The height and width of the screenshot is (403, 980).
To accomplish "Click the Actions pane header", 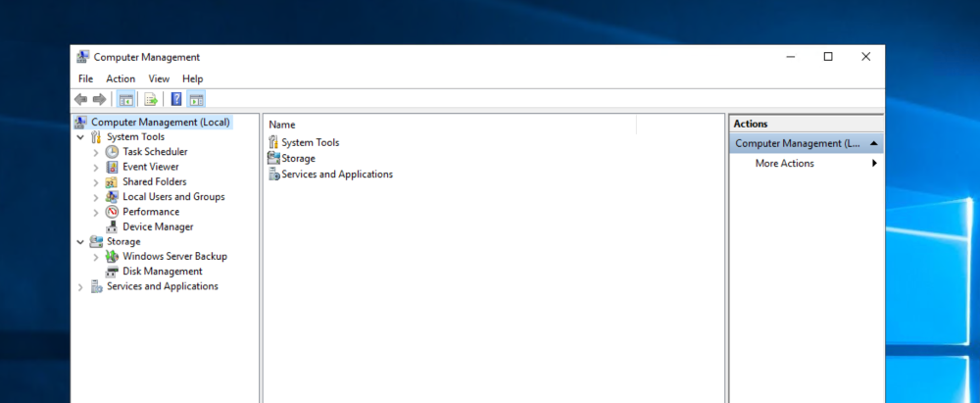I will (x=807, y=124).
